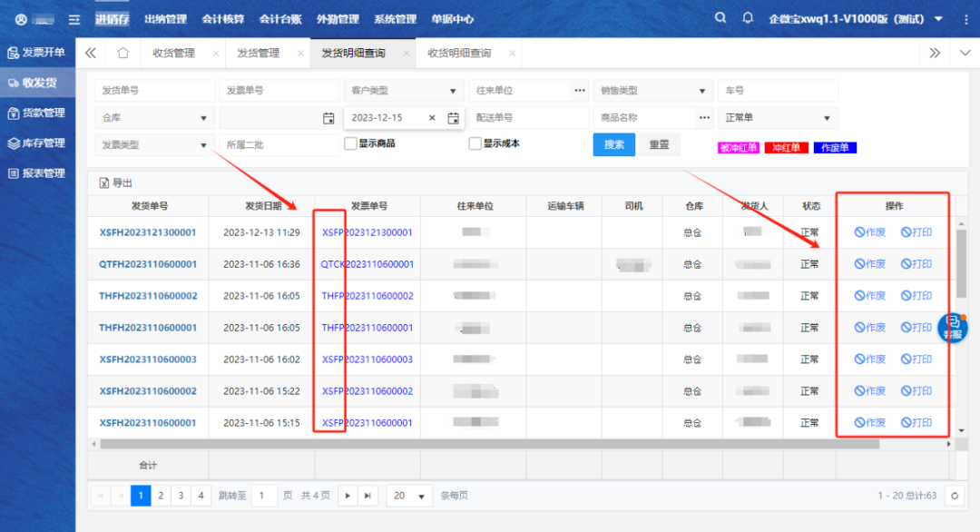This screenshot has width=980, height=532.
Task: Click the refresh icon in pagination bar
Action: 953,496
